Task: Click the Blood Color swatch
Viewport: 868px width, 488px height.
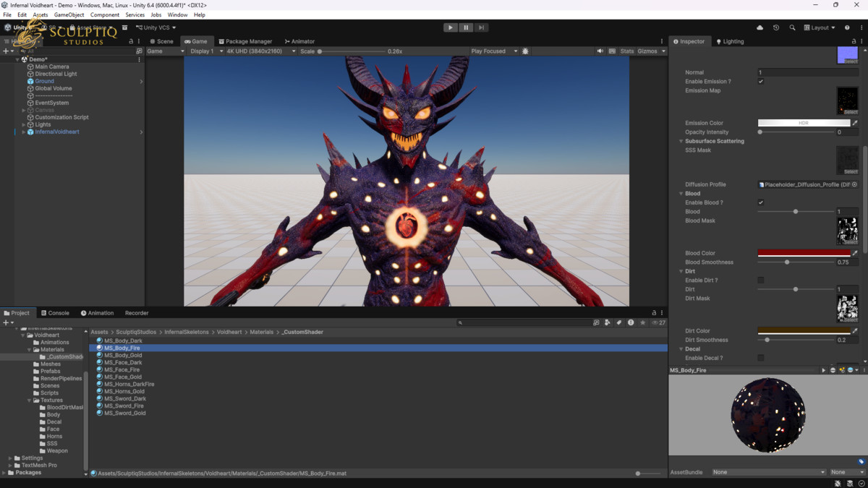Action: [x=804, y=253]
